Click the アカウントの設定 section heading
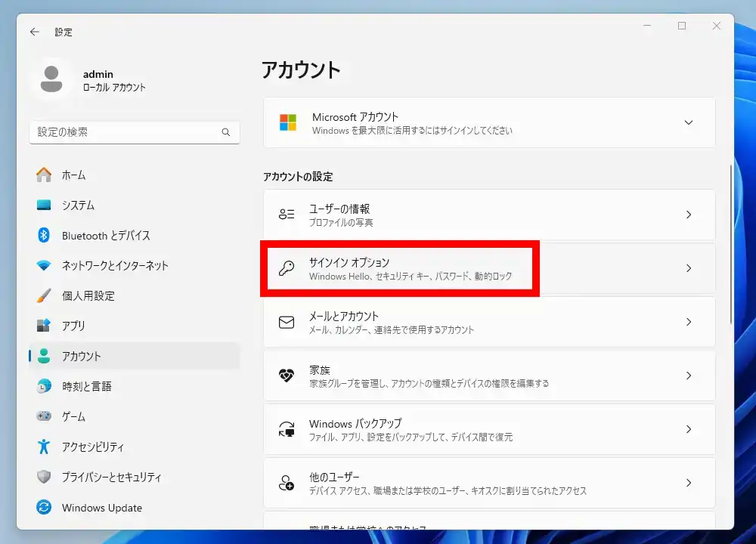The width and height of the screenshot is (756, 544). (298, 177)
